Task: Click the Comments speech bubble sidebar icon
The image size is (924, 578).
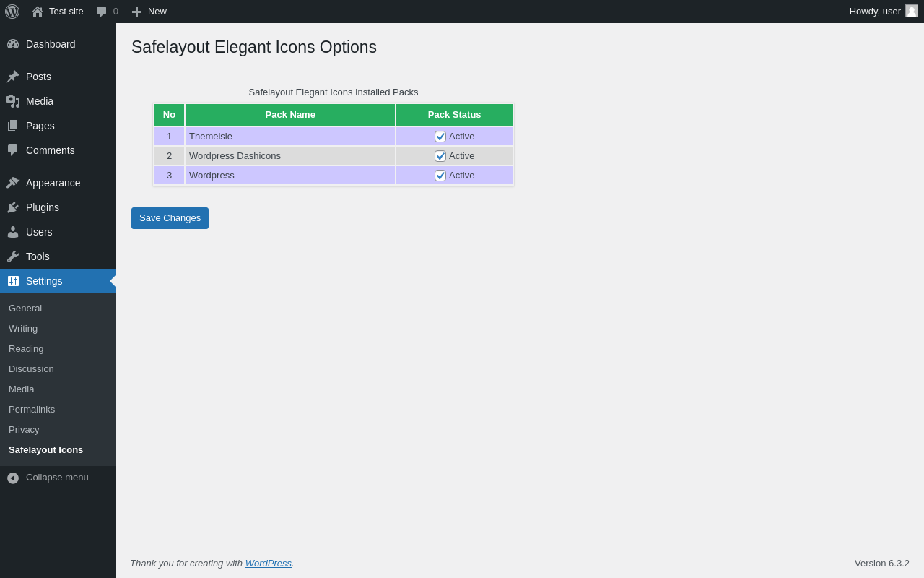Action: pos(13,150)
